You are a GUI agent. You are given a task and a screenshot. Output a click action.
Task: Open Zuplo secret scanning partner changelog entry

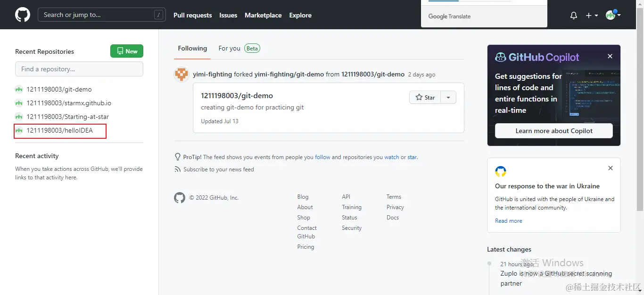point(556,278)
